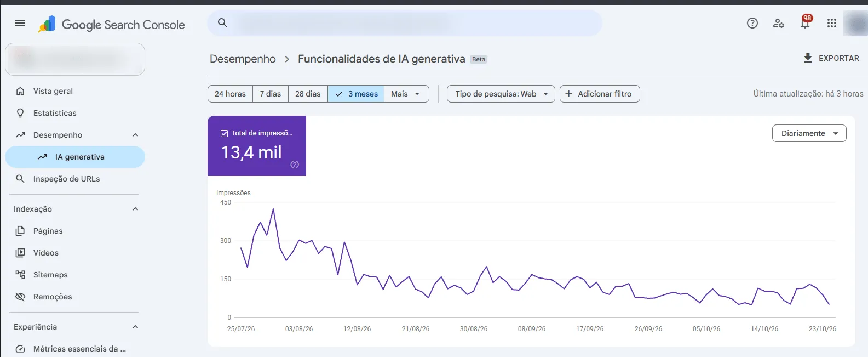Open Estatísticas in sidebar
The height and width of the screenshot is (357, 868).
coord(75,113)
